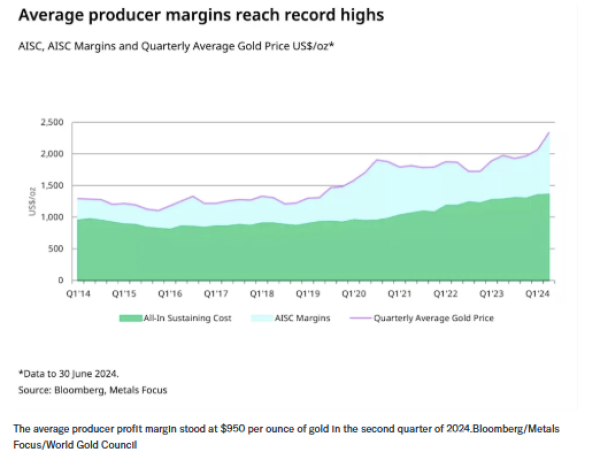Click the green All-In Sustaining Cost legend swatch
This screenshot has height=452, width=600.
pyautogui.click(x=131, y=318)
